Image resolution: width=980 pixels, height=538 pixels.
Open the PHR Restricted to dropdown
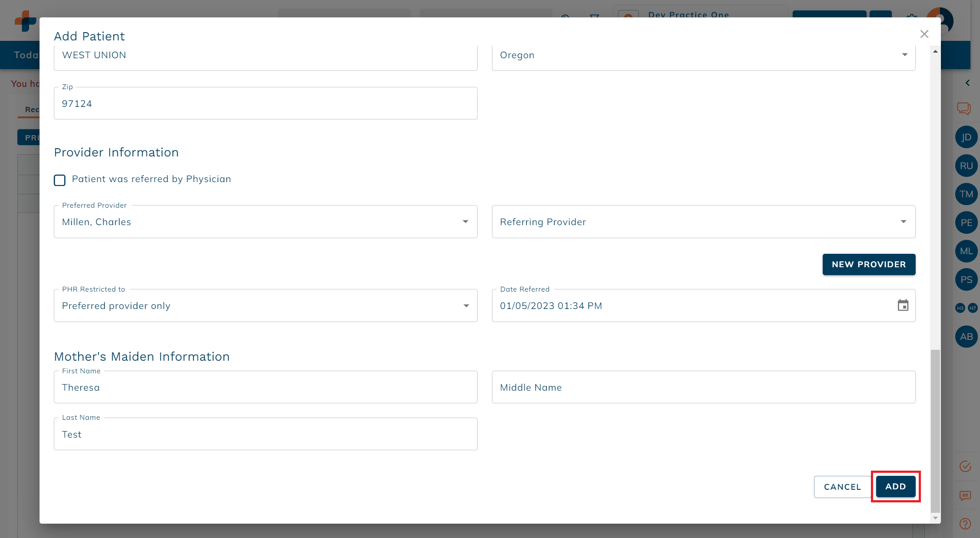[x=465, y=306]
